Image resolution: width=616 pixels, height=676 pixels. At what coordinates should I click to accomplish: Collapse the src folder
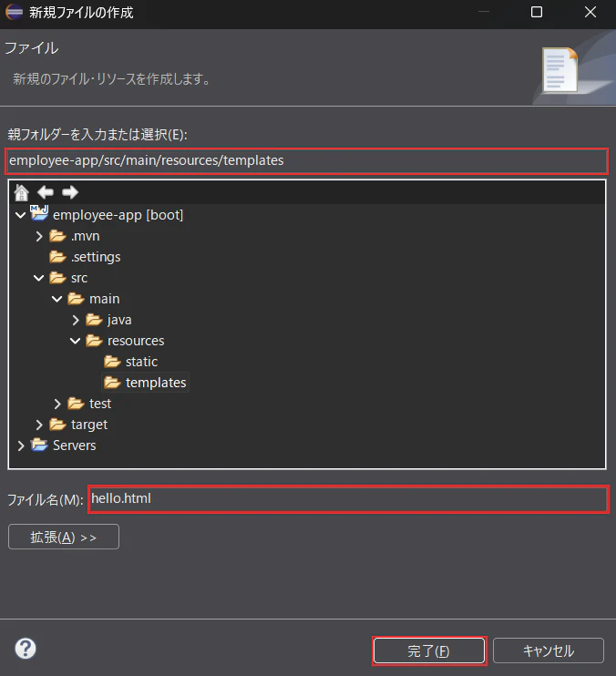(39, 278)
